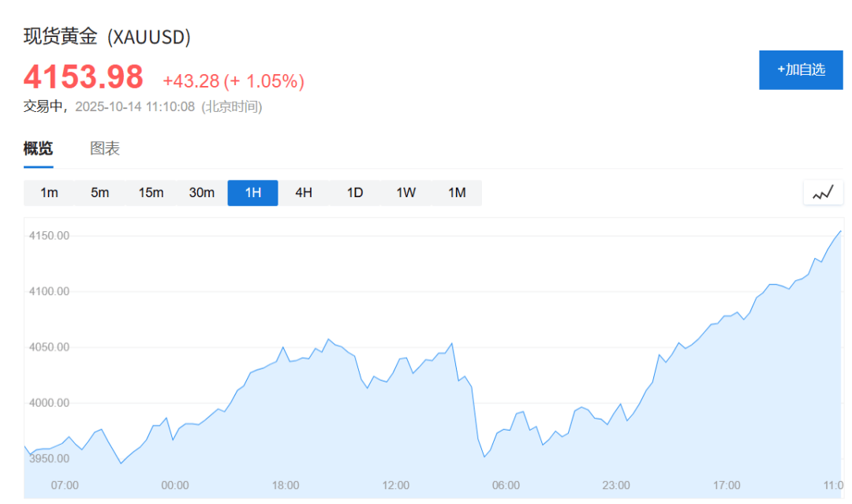Screen dimensions: 852x504
Task: Click the 4100.00 price axis label
Action: click(x=49, y=292)
